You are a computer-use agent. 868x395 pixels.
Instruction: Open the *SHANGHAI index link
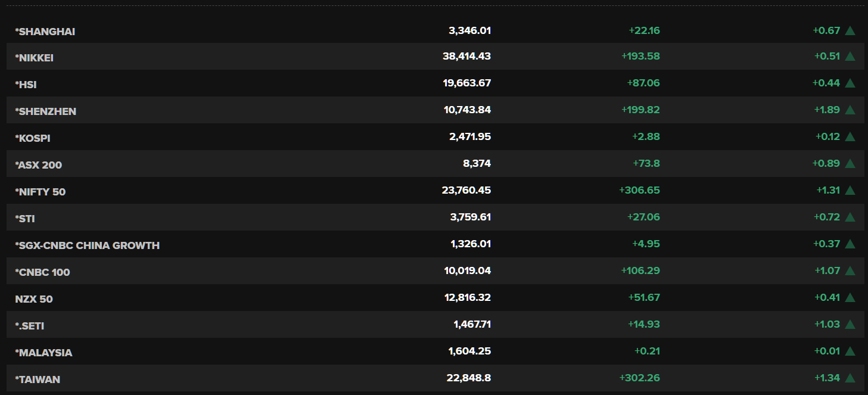click(45, 31)
